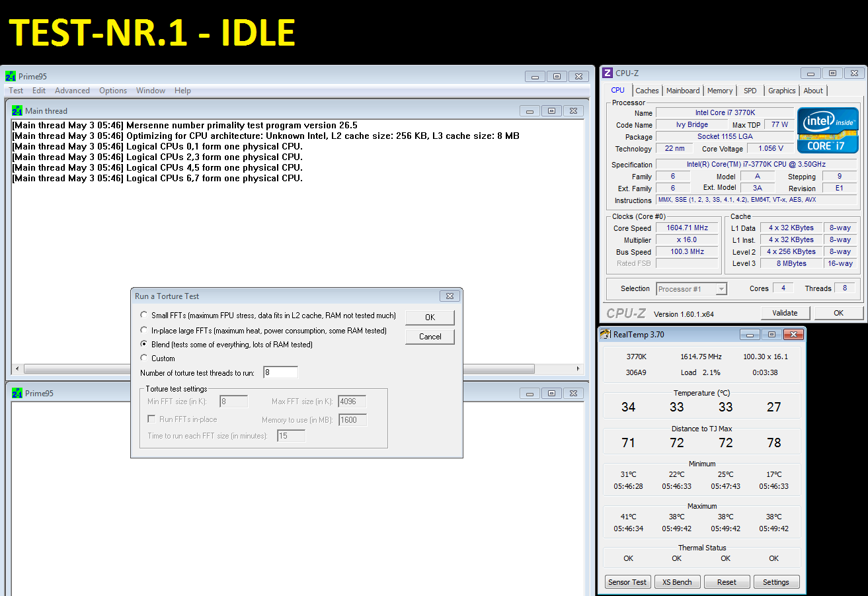
Task: Open the Processor #1 selection dropdown
Action: click(x=691, y=288)
